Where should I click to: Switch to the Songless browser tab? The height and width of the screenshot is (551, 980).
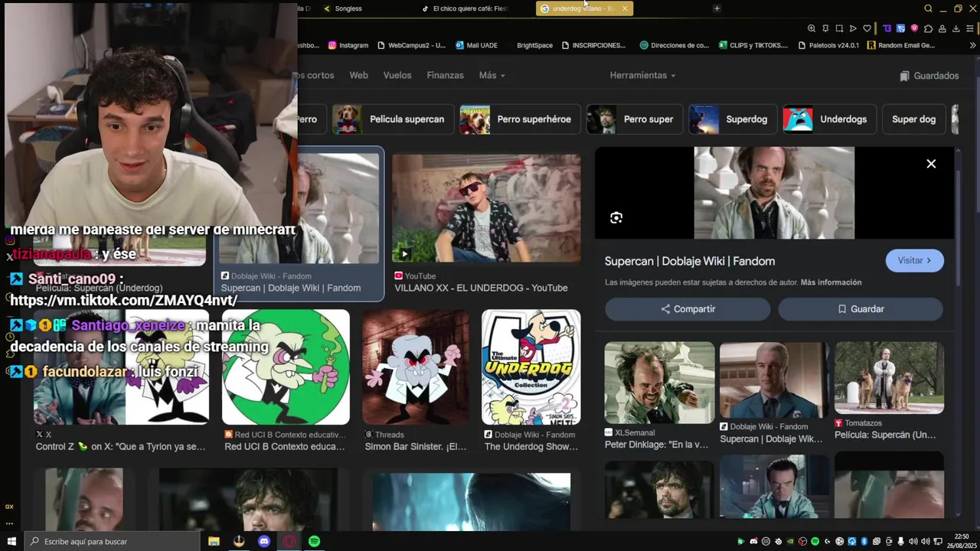[348, 8]
